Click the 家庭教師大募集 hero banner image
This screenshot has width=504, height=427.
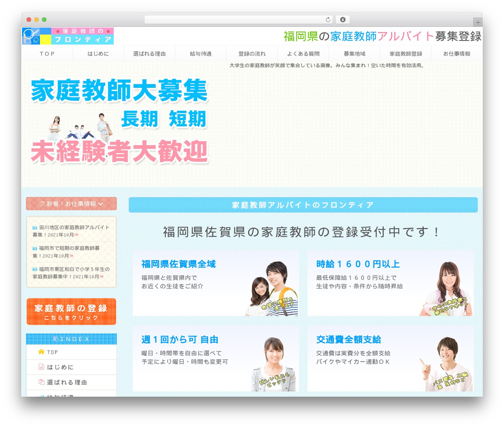tap(120, 121)
